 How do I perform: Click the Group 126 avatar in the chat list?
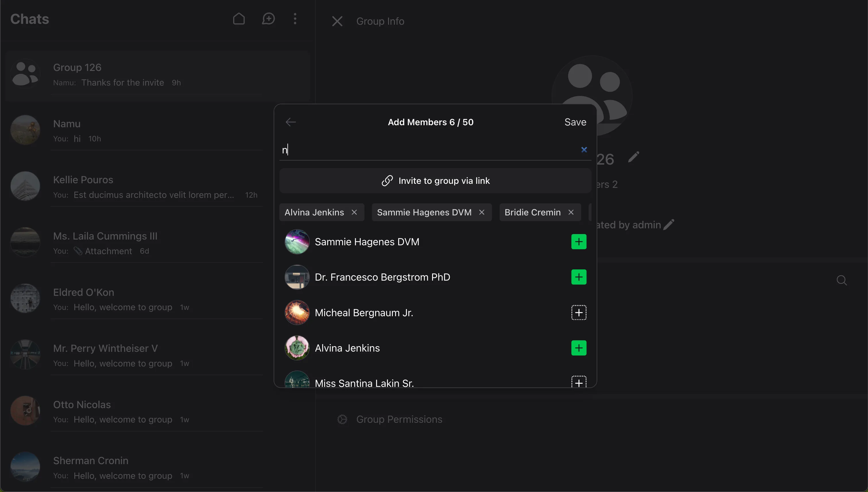(25, 74)
